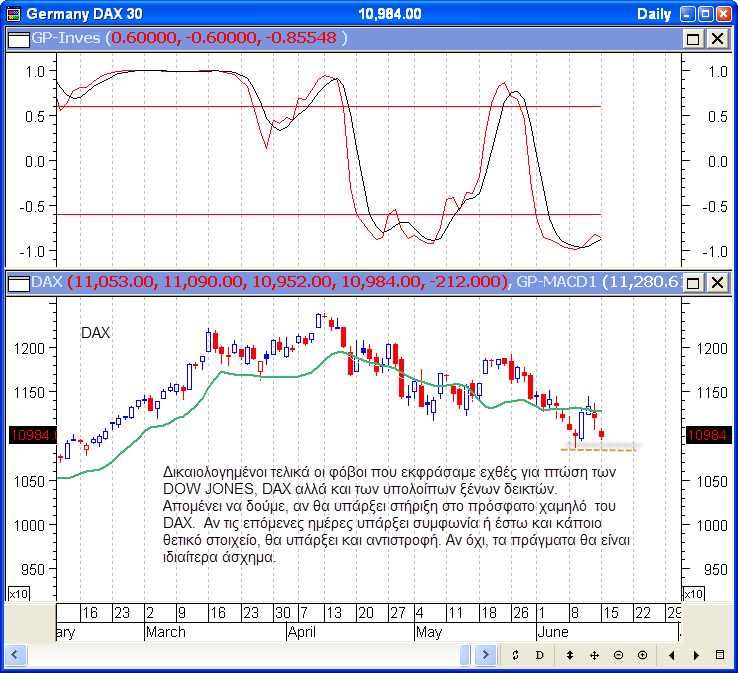This screenshot has width=738, height=673.
Task: Click the March month label
Action: coord(166,632)
